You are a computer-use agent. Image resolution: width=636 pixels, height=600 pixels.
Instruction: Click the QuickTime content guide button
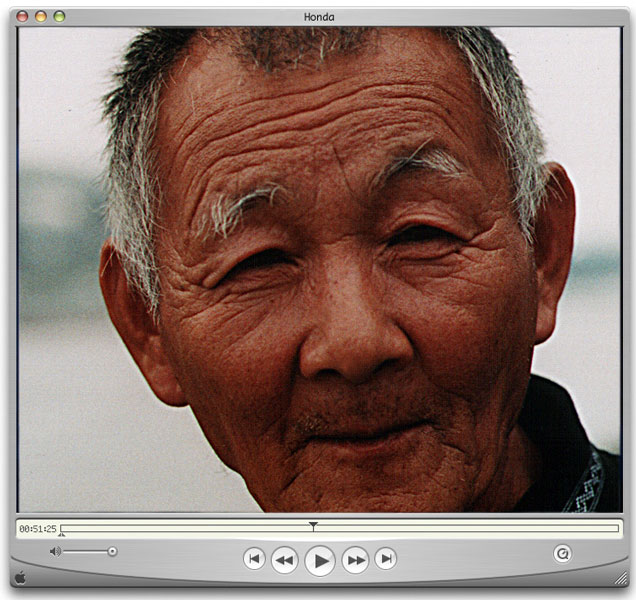tap(563, 553)
